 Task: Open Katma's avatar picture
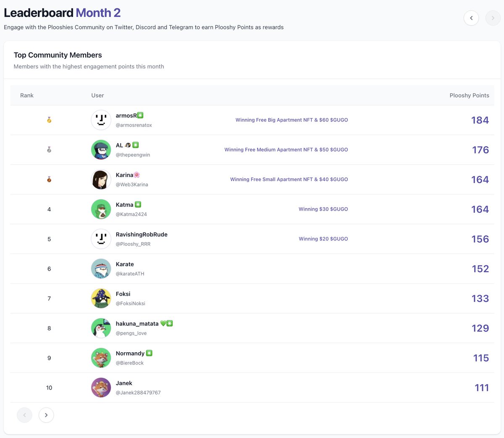click(101, 209)
